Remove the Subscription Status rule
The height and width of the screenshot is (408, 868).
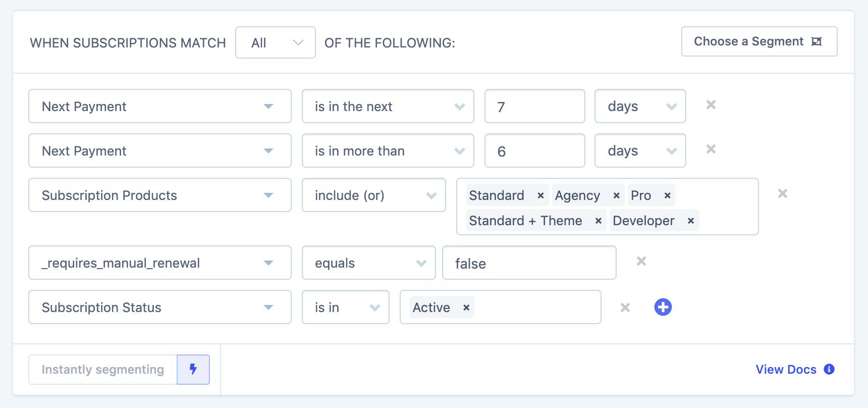pos(625,308)
